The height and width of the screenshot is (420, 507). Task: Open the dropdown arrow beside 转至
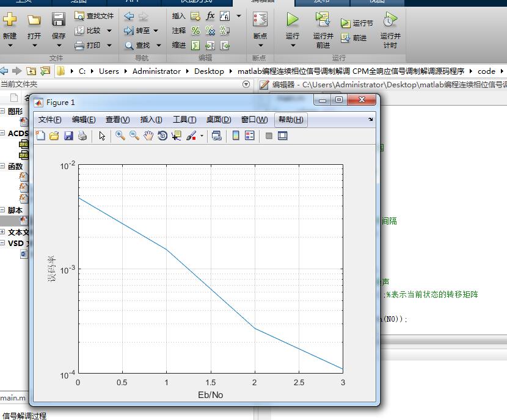click(x=156, y=31)
